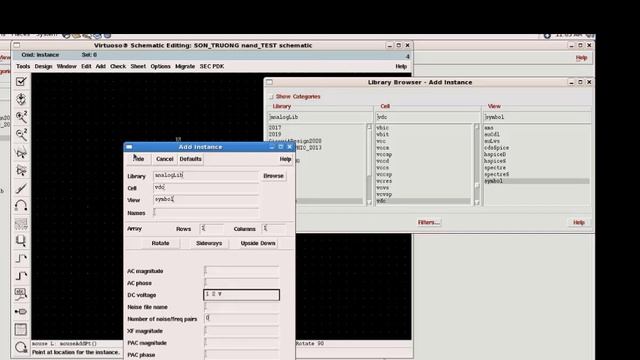The image size is (640, 360).
Task: Click the Names input field
Action: pyautogui.click(x=206, y=213)
